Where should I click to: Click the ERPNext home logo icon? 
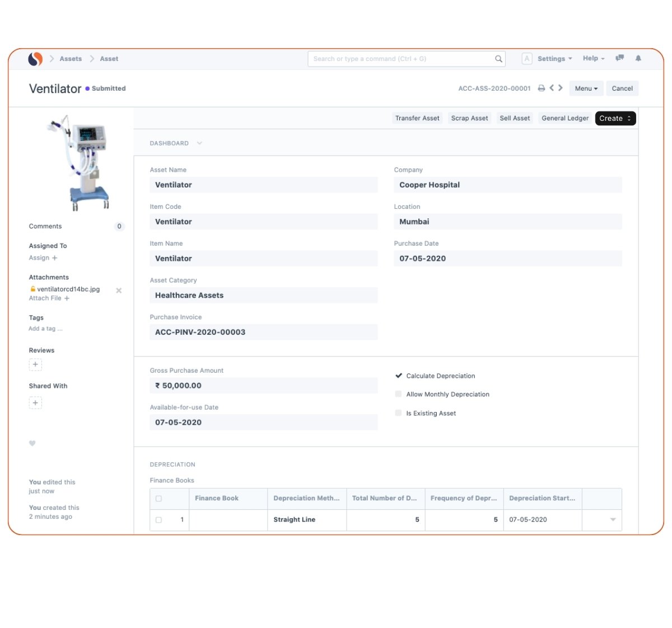point(35,59)
